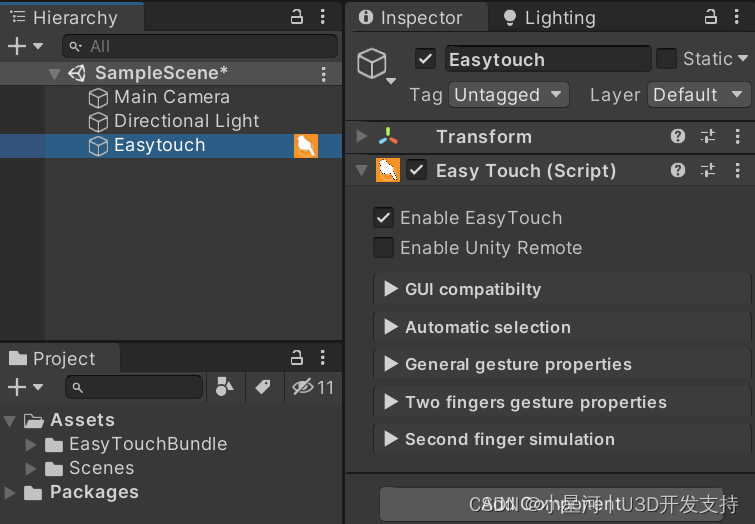Open Transform component three-dot menu
755x524 pixels.
pyautogui.click(x=737, y=136)
